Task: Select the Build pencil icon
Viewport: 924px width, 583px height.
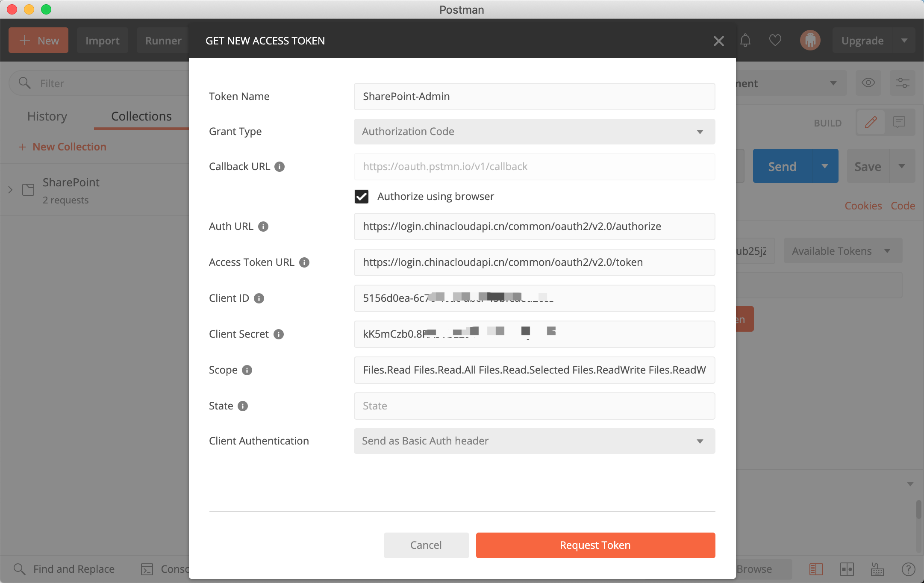Action: tap(871, 122)
